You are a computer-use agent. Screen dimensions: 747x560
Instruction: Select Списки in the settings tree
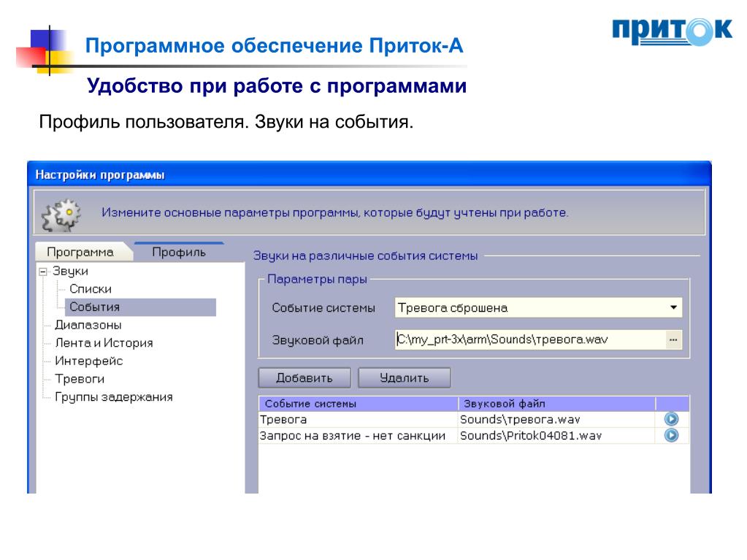tap(91, 289)
